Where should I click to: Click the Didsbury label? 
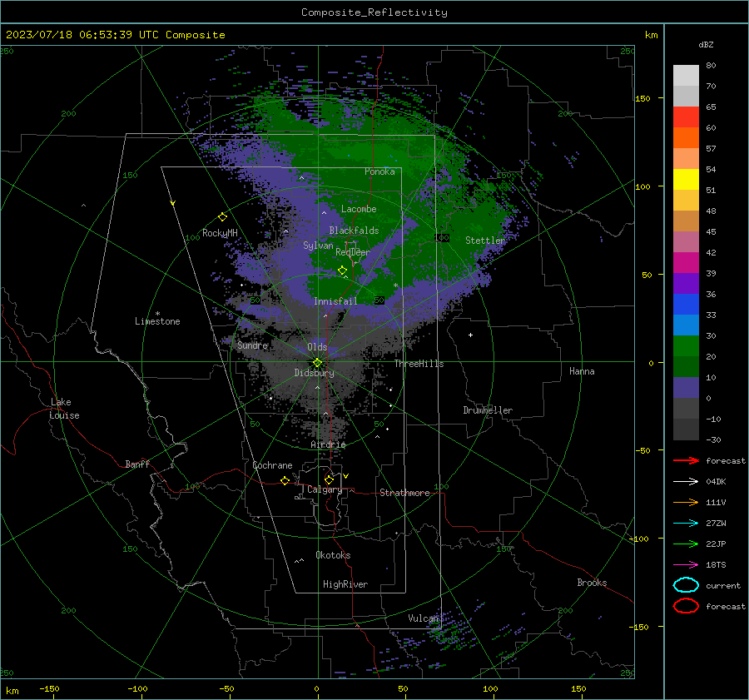tap(314, 373)
